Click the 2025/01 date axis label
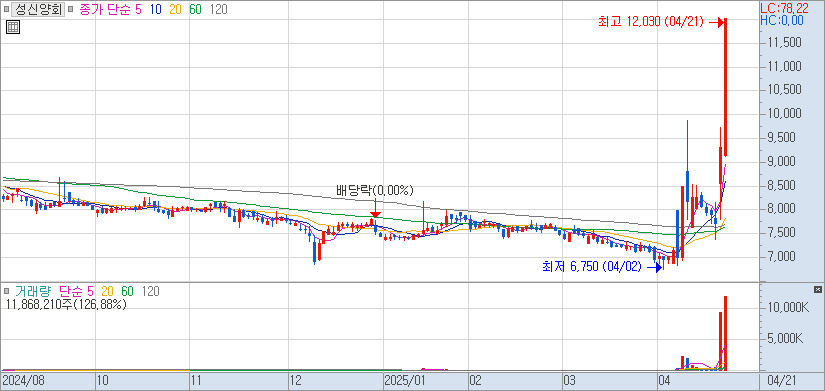 [404, 380]
